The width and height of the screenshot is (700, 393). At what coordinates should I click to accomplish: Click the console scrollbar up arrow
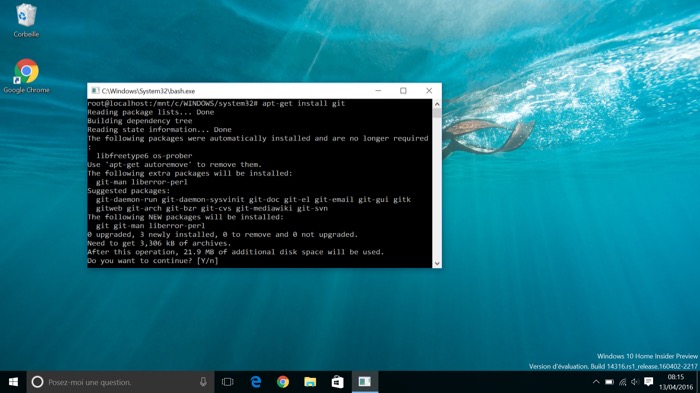tap(437, 104)
